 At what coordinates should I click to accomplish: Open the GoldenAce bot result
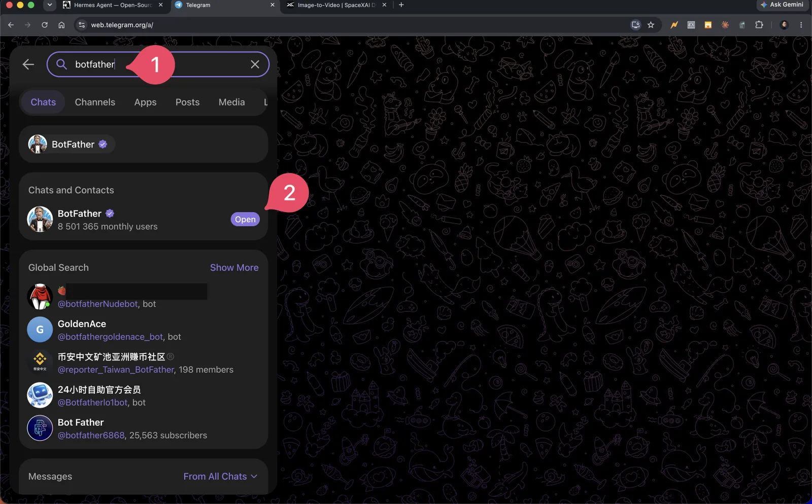(143, 330)
